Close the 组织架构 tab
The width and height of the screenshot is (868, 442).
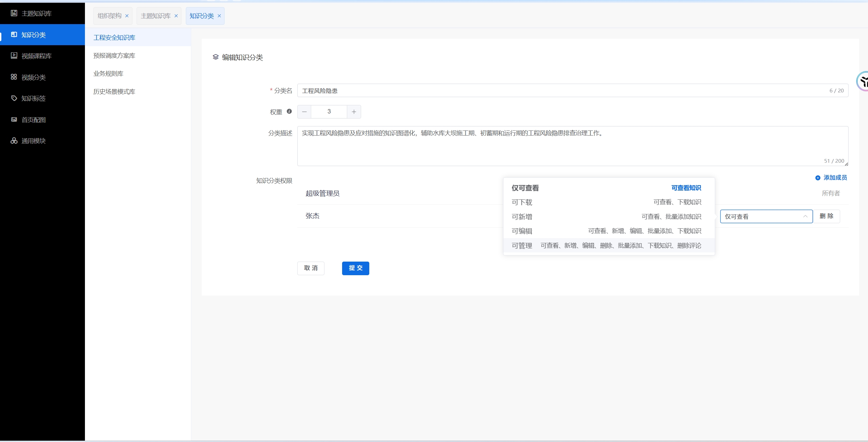(x=127, y=16)
